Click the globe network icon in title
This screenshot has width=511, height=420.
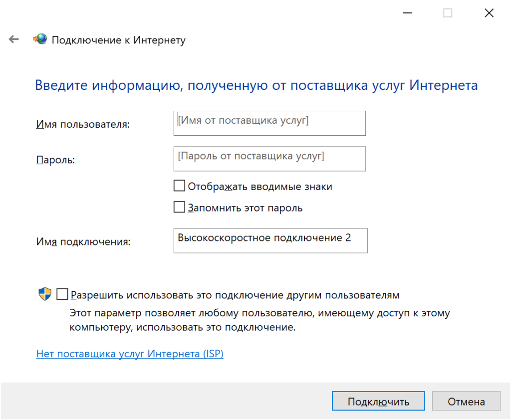(x=40, y=39)
